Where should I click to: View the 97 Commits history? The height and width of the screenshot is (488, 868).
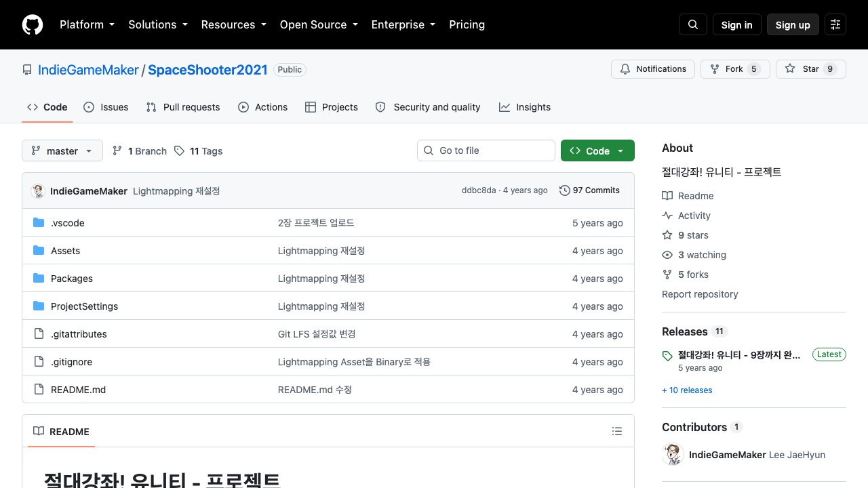589,190
